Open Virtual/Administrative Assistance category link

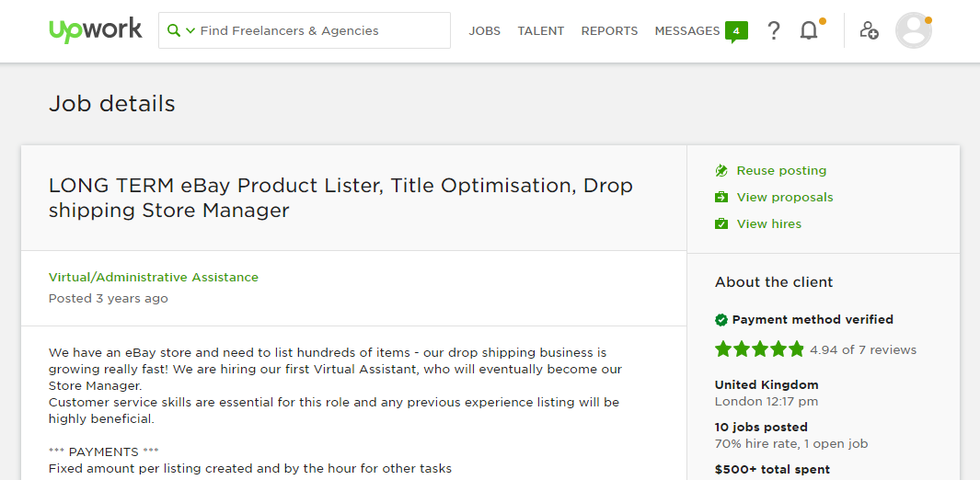tap(153, 277)
